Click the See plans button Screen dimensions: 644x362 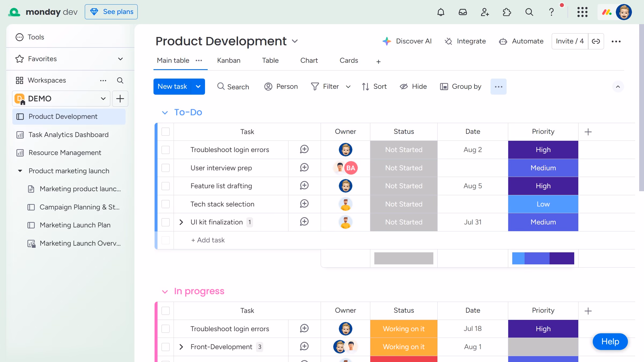[111, 12]
